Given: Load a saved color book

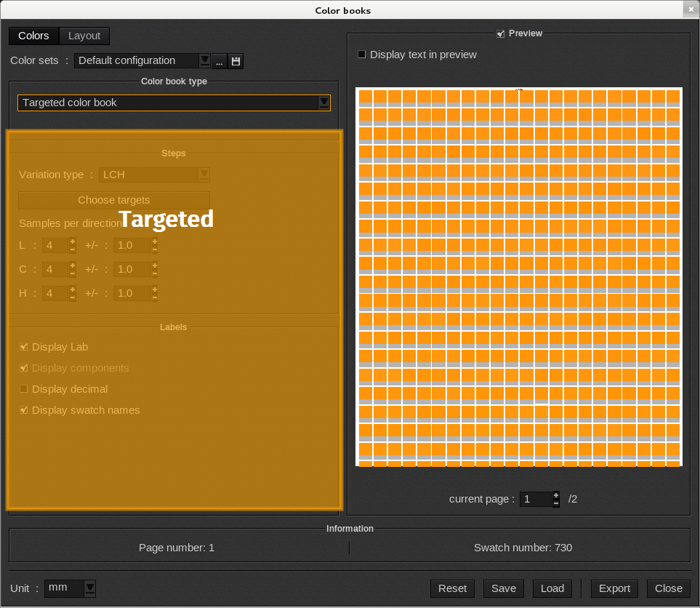Looking at the screenshot, I should 552,588.
